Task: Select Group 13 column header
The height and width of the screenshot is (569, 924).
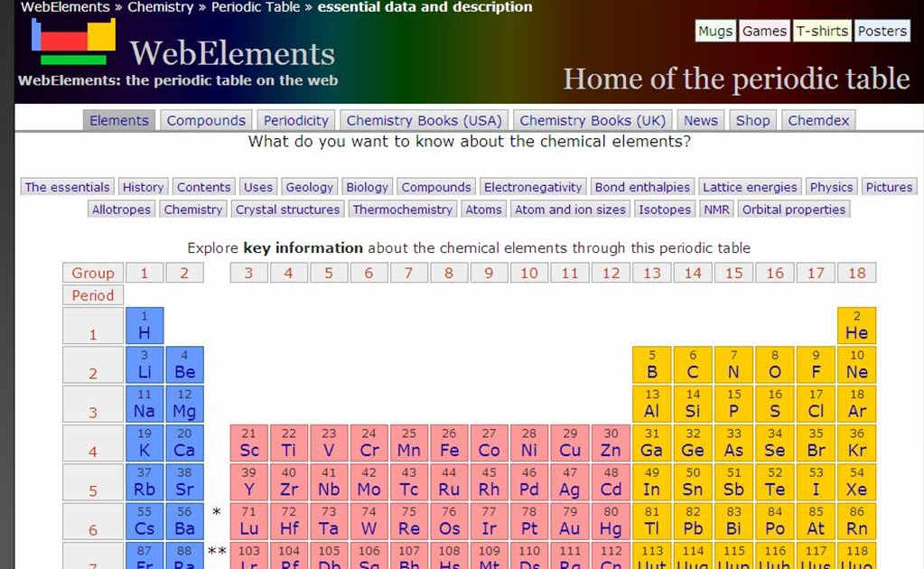Action: 652,273
